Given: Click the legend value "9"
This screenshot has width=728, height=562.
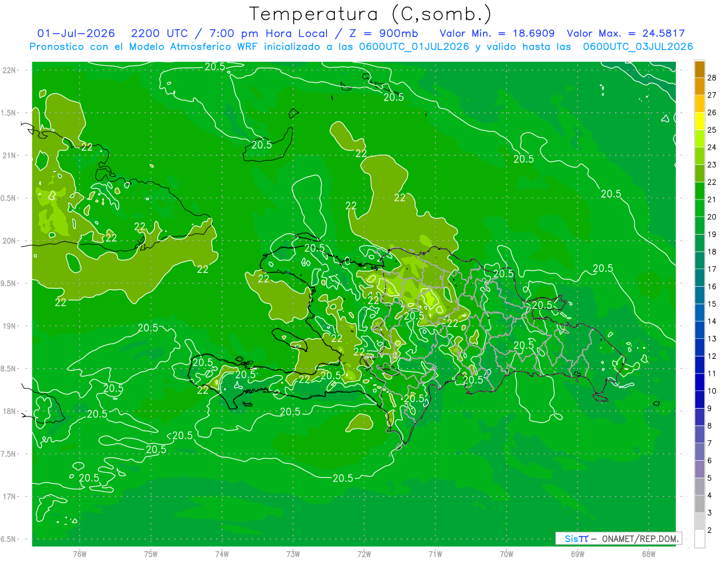Looking at the screenshot, I should coord(710,409).
